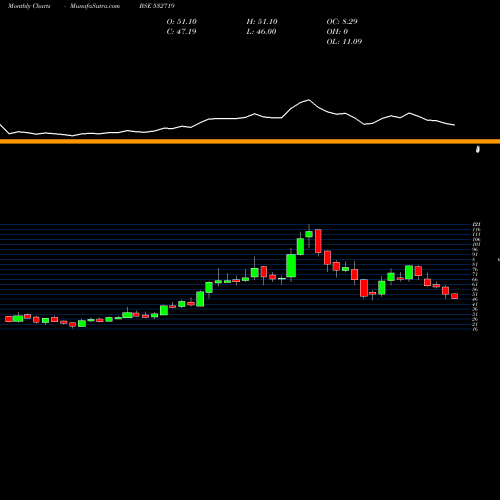
Task: Click the 'OL: 11.09' readout
Action: pyautogui.click(x=344, y=41)
